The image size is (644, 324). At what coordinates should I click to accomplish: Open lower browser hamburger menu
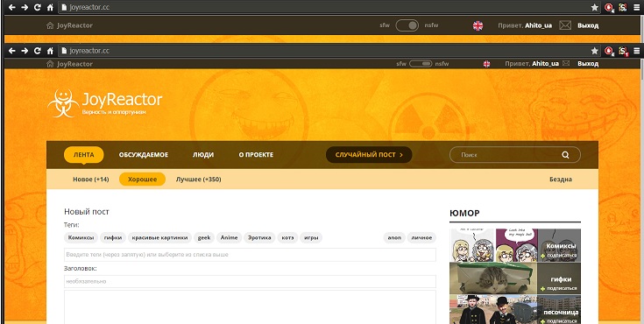637,51
